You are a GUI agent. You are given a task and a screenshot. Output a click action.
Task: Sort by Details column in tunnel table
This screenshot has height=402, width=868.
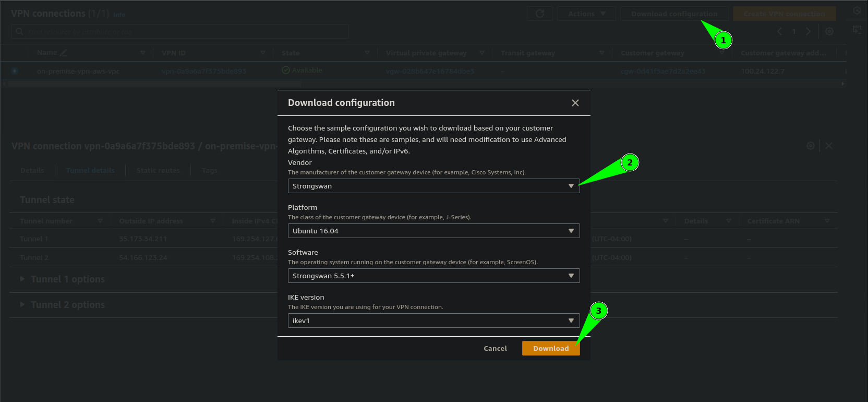729,221
